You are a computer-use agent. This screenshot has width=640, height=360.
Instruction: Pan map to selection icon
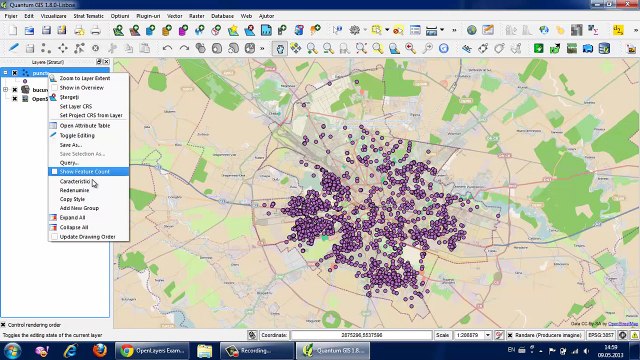(296, 48)
